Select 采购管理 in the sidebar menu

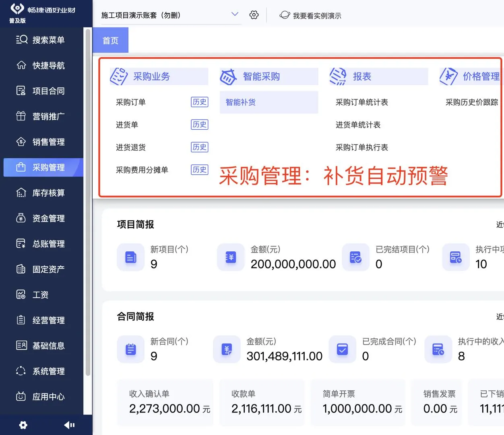tap(43, 167)
